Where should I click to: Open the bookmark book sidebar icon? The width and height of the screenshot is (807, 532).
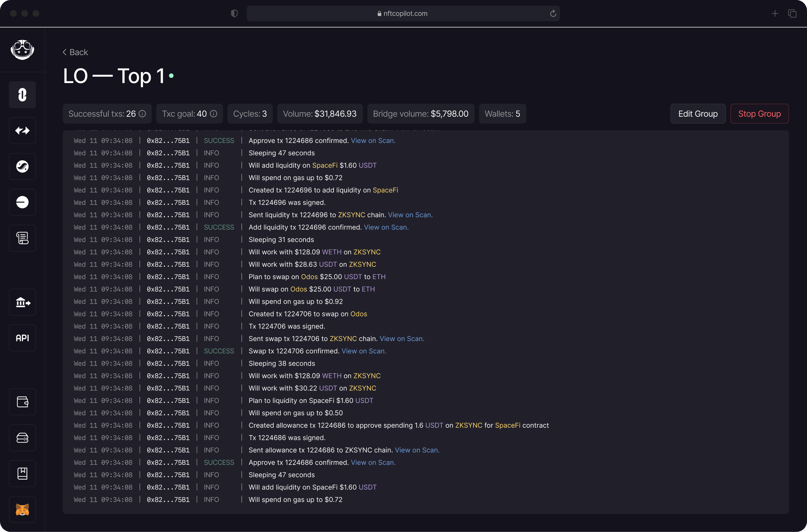[23, 473]
